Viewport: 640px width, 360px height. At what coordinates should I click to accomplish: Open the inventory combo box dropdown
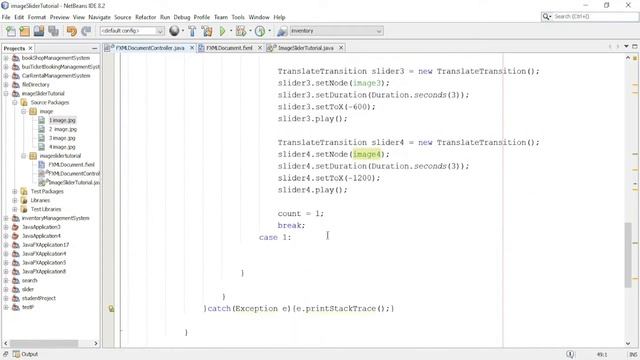point(379,31)
